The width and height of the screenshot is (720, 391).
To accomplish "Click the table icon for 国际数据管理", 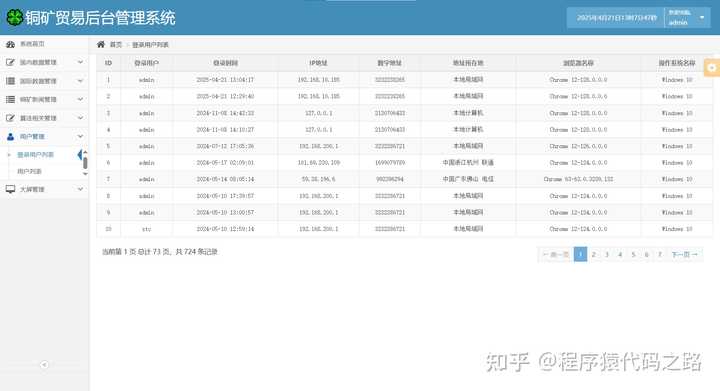I will tap(10, 81).
